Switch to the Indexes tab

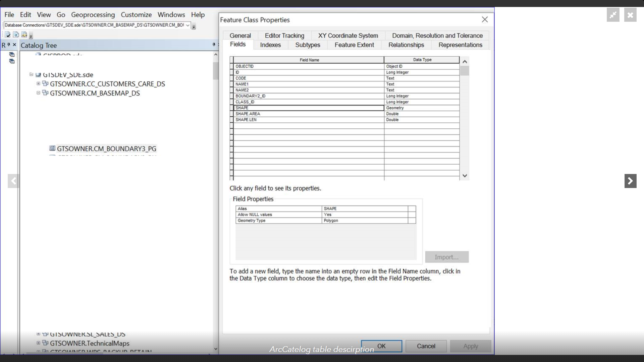tap(270, 45)
